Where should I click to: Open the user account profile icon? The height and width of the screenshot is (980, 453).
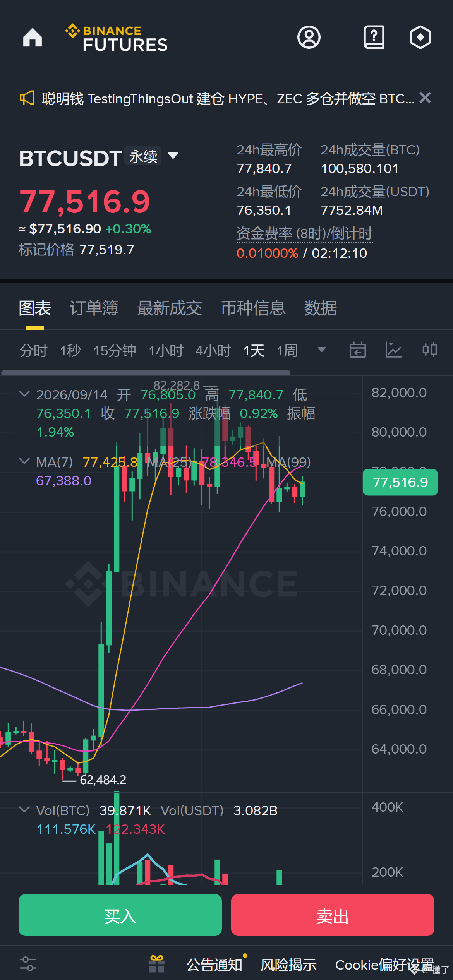tap(309, 38)
